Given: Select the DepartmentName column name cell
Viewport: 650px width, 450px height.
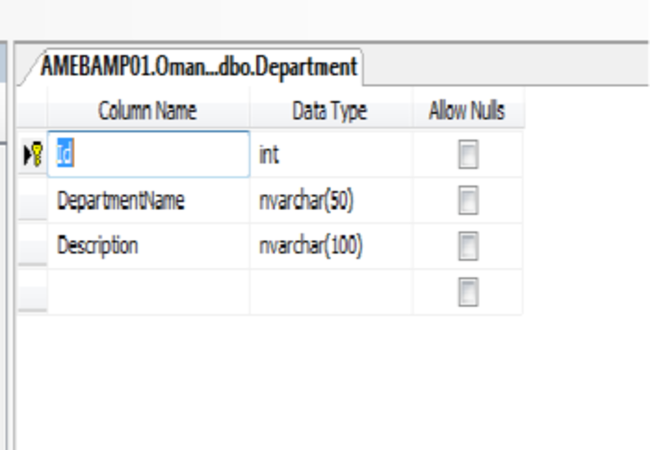Looking at the screenshot, I should pyautogui.click(x=148, y=201).
